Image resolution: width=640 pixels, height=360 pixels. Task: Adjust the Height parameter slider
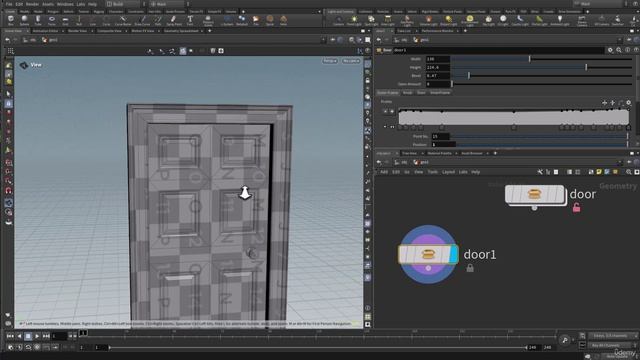(541, 67)
